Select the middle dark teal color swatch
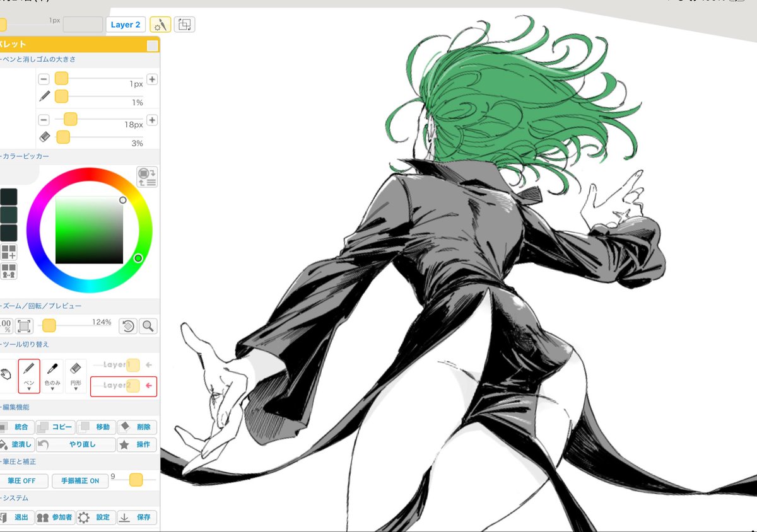757x532 pixels. click(x=8, y=215)
